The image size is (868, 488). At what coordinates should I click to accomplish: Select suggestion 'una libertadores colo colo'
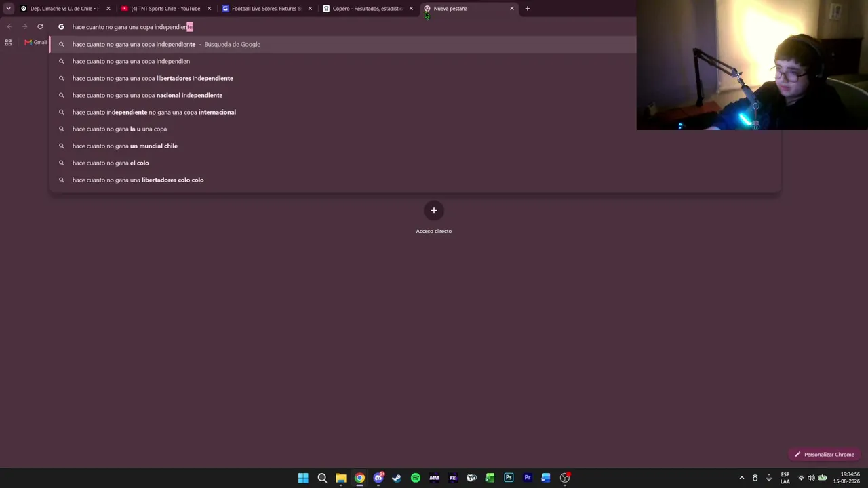pos(414,180)
